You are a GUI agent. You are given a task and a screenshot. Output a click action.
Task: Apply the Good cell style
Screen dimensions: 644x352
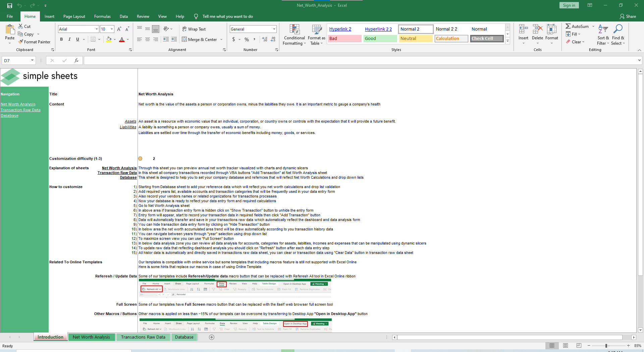tap(380, 39)
